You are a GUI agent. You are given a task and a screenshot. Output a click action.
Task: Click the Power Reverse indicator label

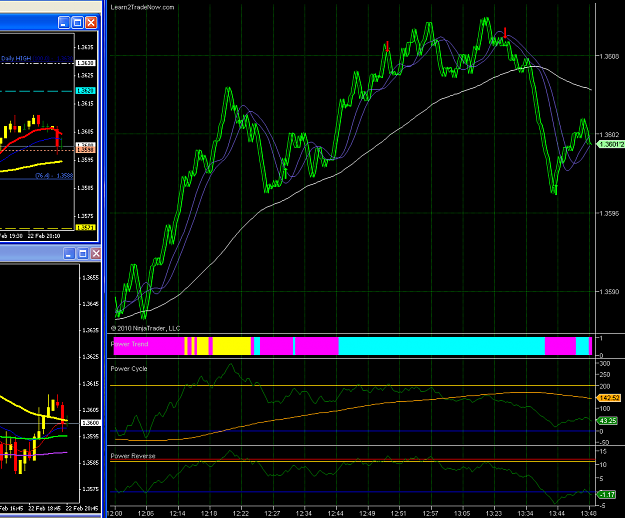click(x=133, y=456)
